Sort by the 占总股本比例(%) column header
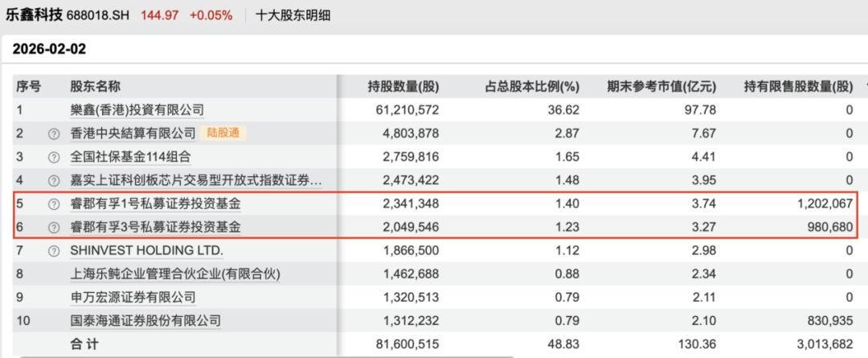 coord(531,87)
